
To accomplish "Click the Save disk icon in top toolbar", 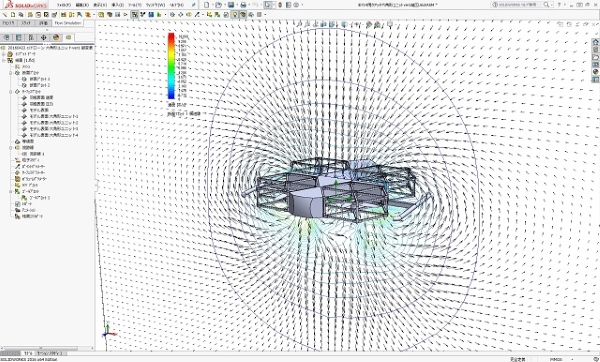I will click(x=231, y=5).
